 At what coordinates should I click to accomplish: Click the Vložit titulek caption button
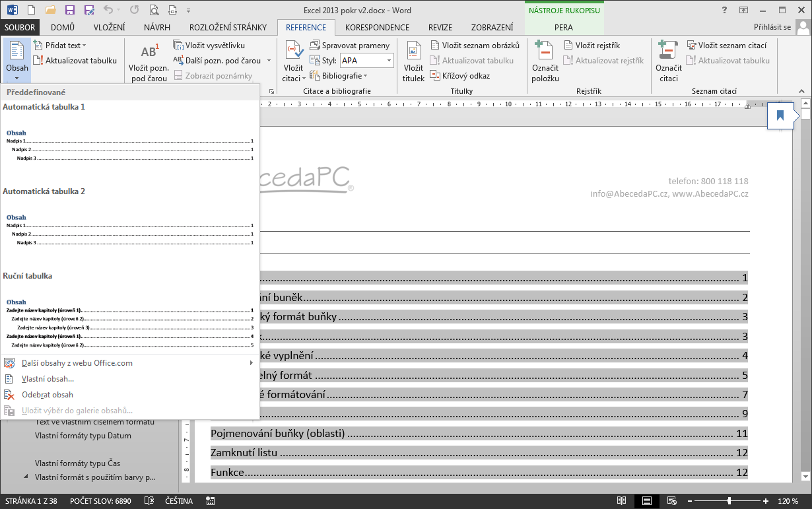click(413, 62)
